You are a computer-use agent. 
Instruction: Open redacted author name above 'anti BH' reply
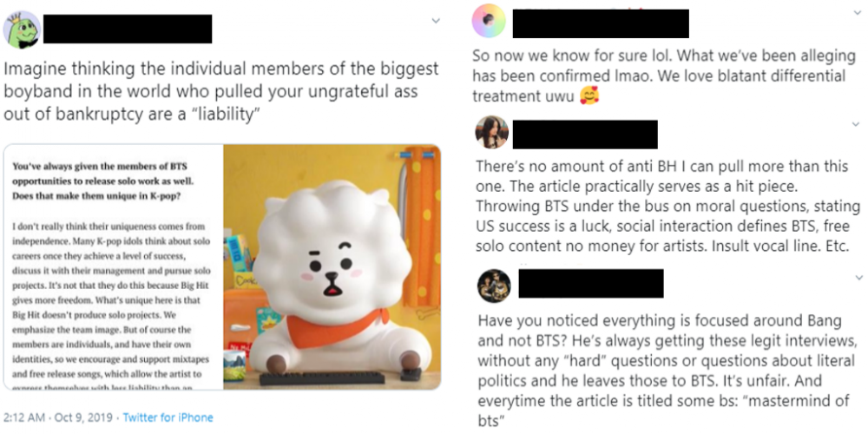tap(585, 134)
